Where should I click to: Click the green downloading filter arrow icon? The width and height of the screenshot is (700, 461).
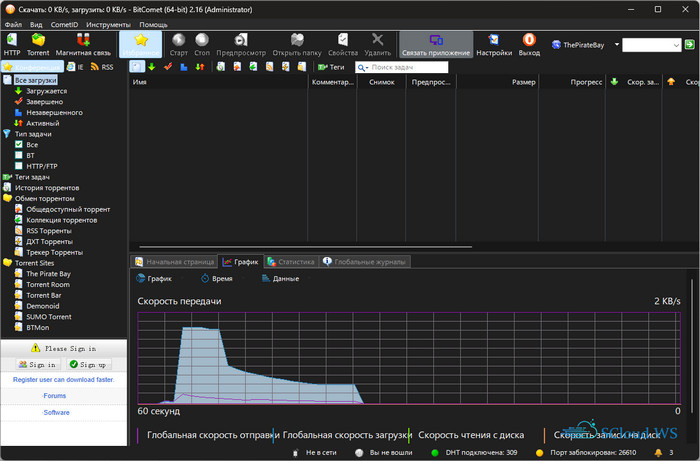pyautogui.click(x=152, y=67)
